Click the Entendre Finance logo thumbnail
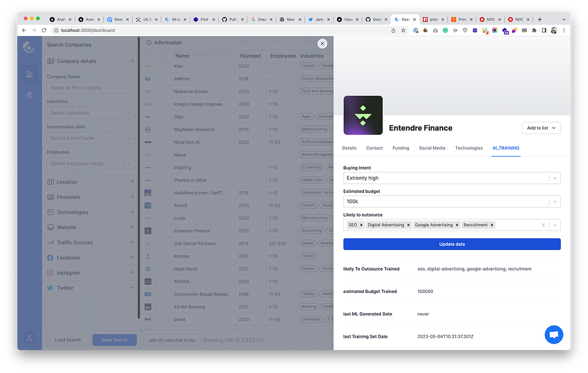Viewport: 588px width, 373px height. point(363,115)
